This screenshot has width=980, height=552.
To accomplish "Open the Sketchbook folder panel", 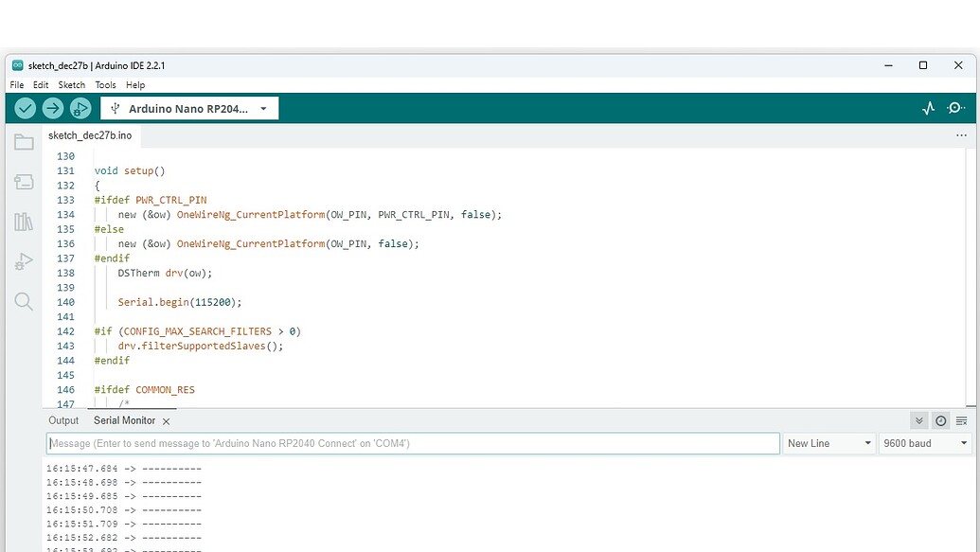I will coord(24,141).
